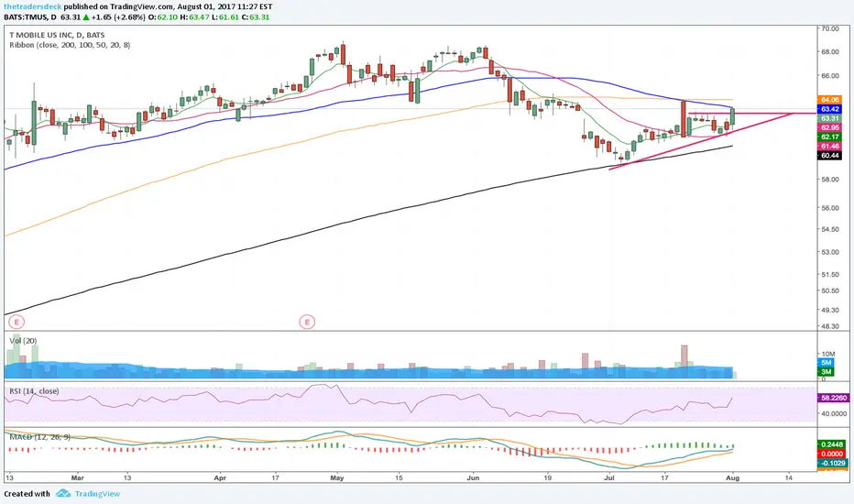This screenshot has width=854, height=504.
Task: Click the Mar label on time axis
Action: click(x=78, y=477)
